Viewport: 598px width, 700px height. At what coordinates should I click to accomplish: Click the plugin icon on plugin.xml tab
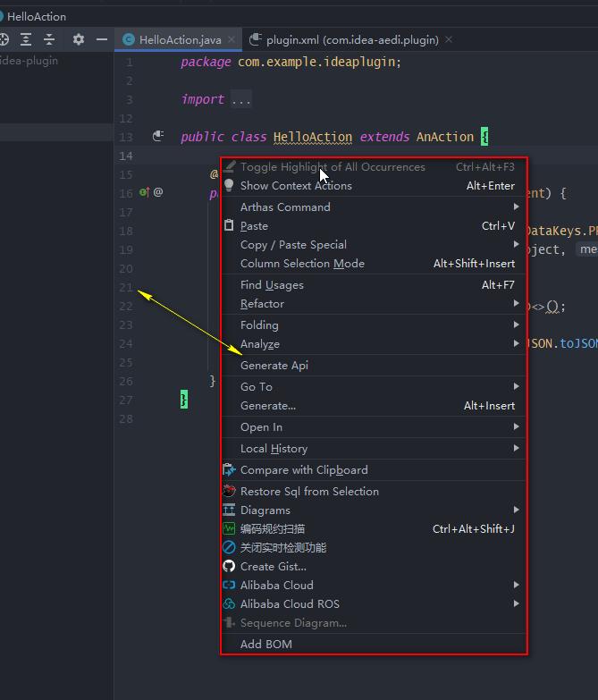pyautogui.click(x=256, y=39)
